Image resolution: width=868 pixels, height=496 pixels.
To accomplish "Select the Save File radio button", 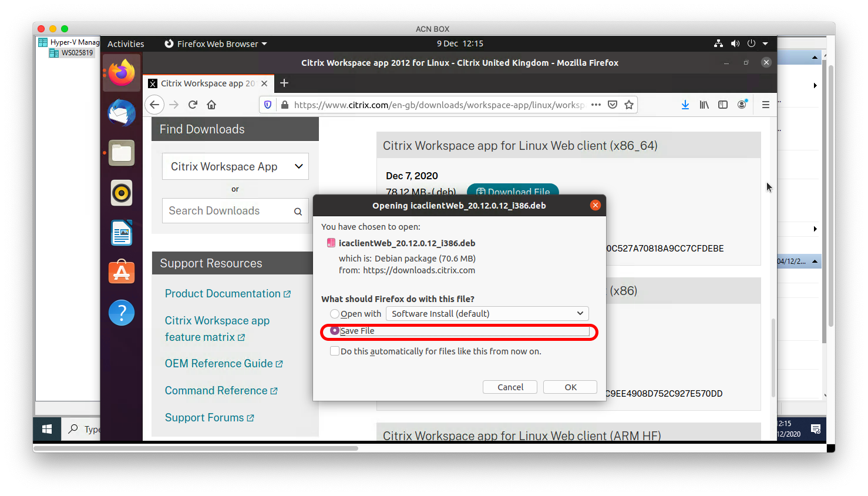I will pyautogui.click(x=335, y=331).
